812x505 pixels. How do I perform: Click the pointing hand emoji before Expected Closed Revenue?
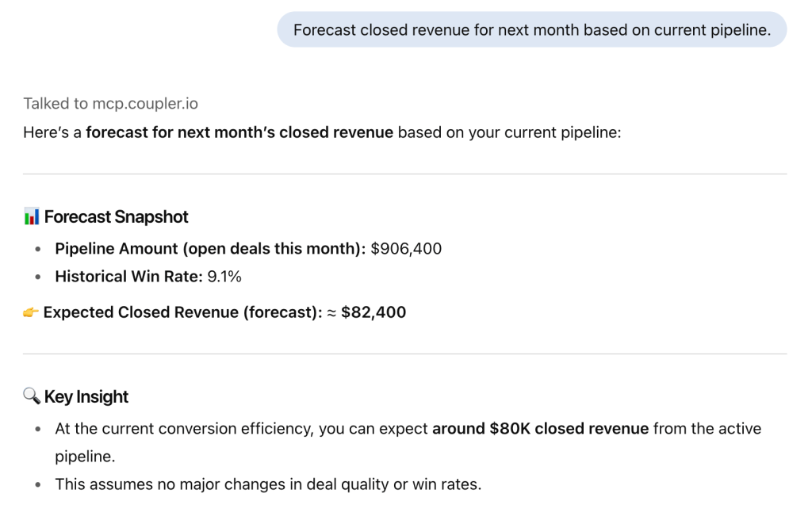(x=31, y=312)
